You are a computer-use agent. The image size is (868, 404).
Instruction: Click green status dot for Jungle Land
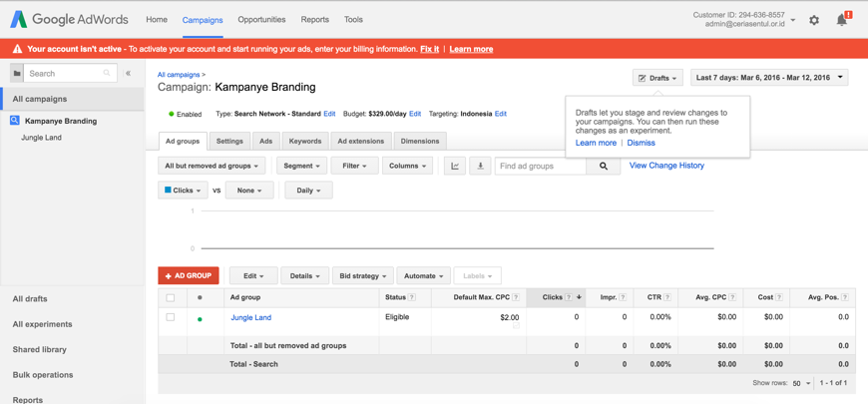[x=200, y=319]
